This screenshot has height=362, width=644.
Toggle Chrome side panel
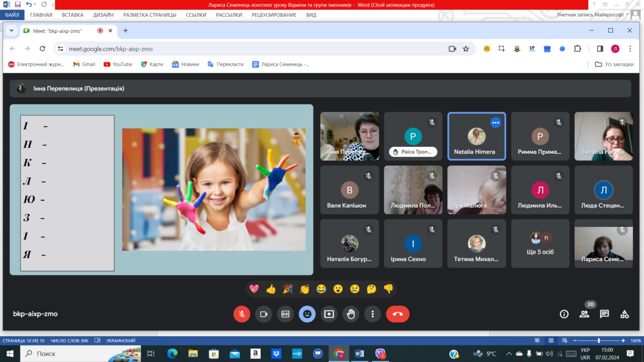[x=600, y=49]
